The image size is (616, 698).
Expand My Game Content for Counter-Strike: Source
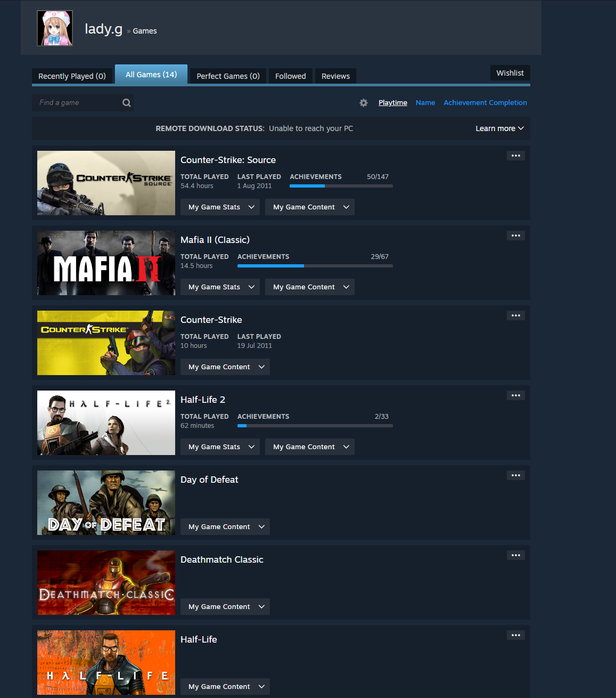pyautogui.click(x=310, y=207)
